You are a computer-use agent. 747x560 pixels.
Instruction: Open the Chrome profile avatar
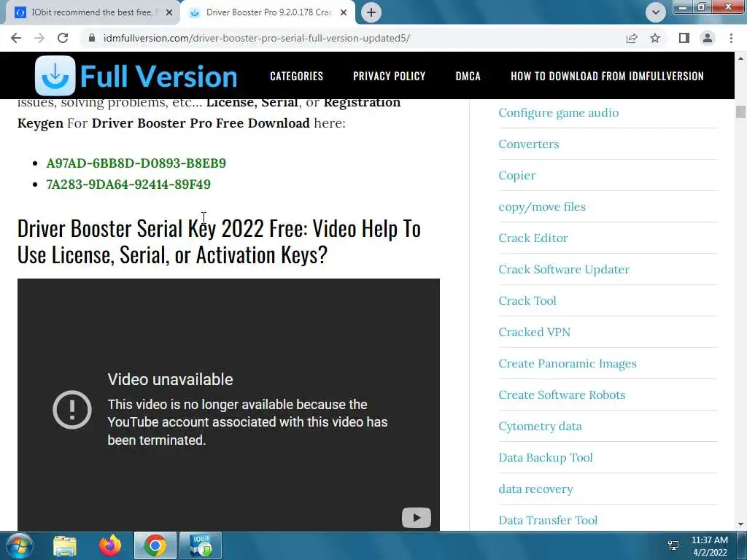tap(708, 38)
